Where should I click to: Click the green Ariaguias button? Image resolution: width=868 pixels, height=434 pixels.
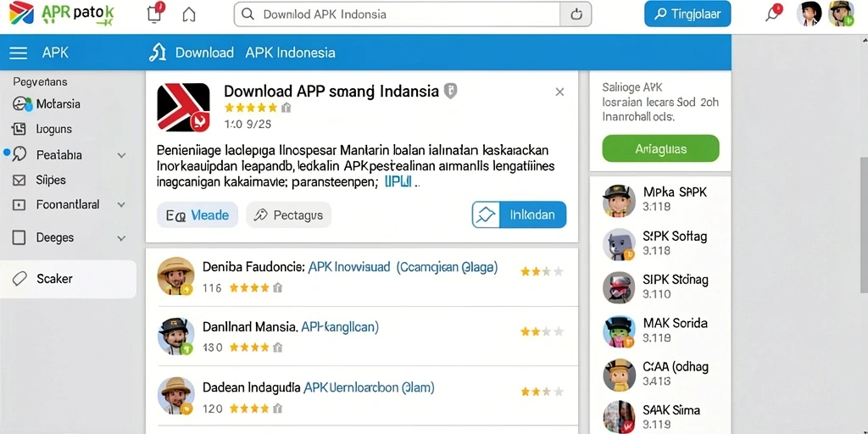pyautogui.click(x=660, y=149)
